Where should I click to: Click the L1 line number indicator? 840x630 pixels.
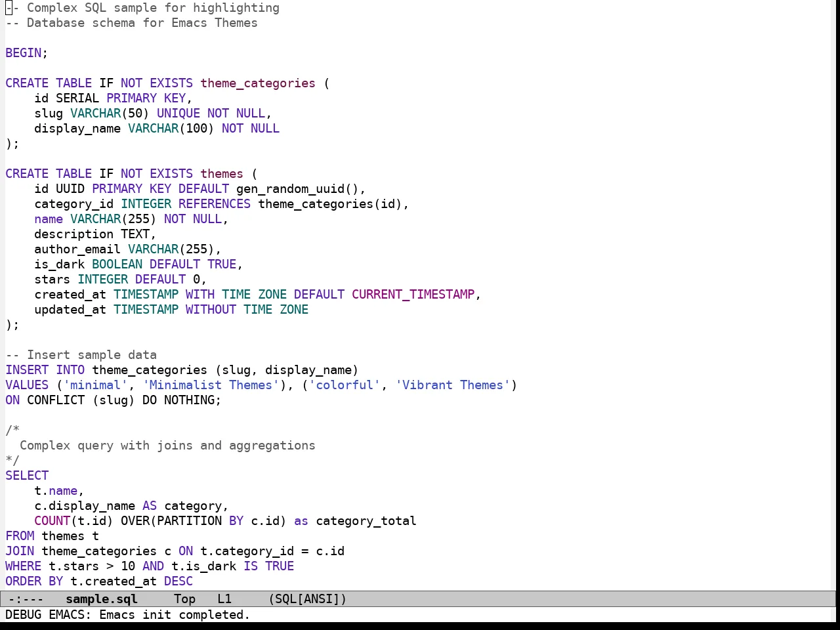pos(224,599)
